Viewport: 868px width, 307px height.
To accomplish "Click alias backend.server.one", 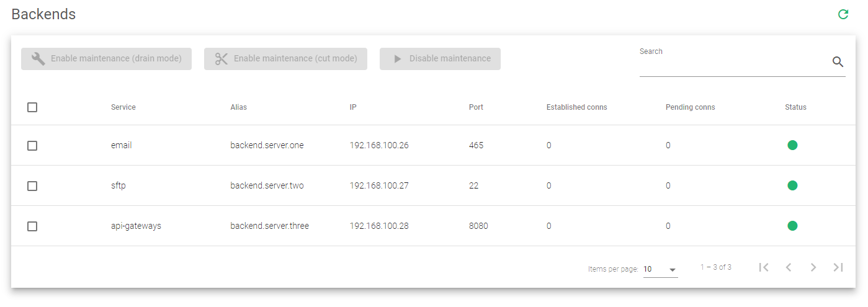I will click(x=267, y=145).
